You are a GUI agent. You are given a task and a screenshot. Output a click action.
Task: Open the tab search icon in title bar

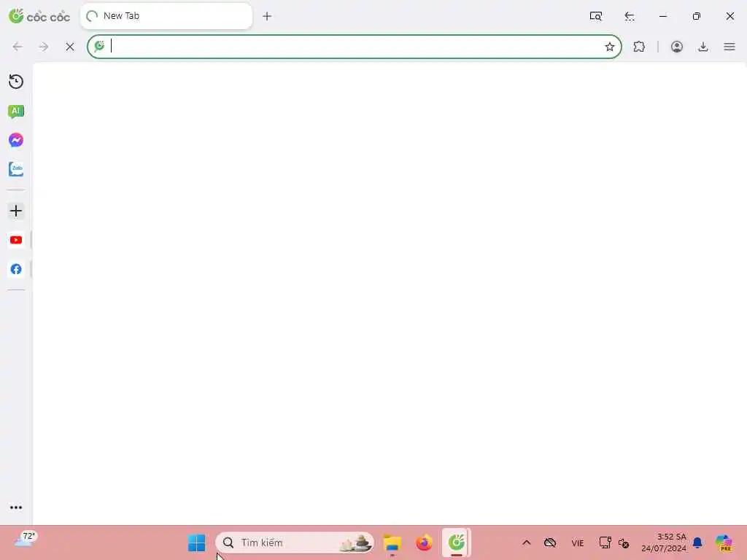(x=595, y=16)
